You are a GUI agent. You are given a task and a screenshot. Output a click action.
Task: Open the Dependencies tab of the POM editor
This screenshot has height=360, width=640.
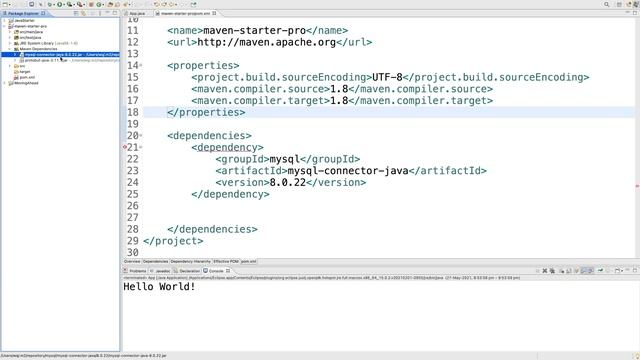tap(155, 262)
